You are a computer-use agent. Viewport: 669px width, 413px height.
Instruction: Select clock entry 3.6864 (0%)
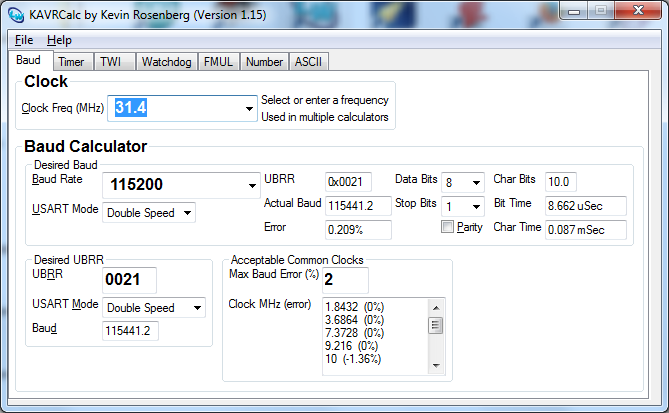point(354,320)
